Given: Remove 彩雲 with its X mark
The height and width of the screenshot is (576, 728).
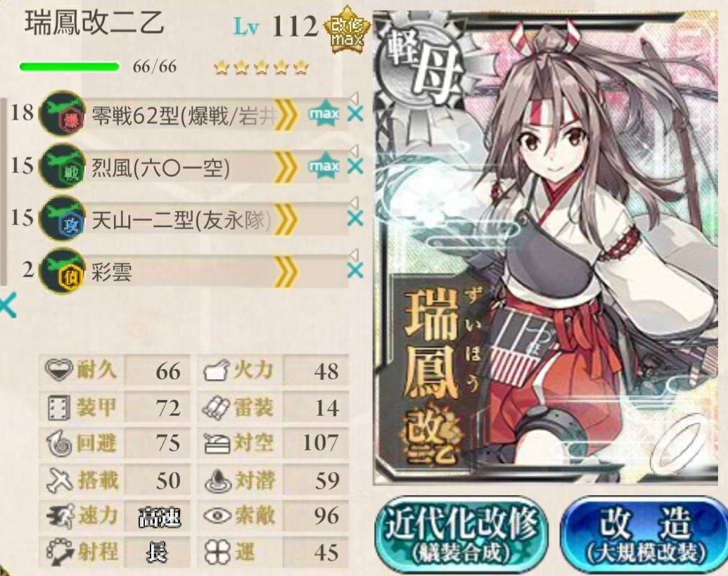Looking at the screenshot, I should click(x=355, y=271).
